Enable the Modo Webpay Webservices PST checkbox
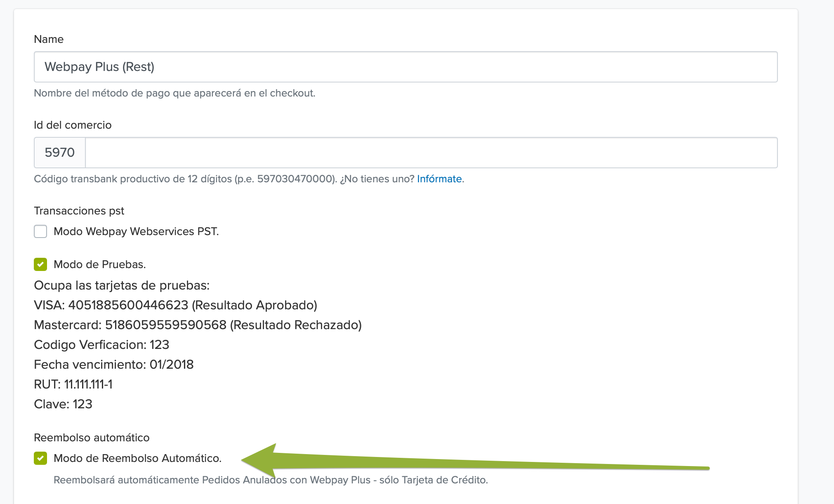This screenshot has width=834, height=504. 40,231
